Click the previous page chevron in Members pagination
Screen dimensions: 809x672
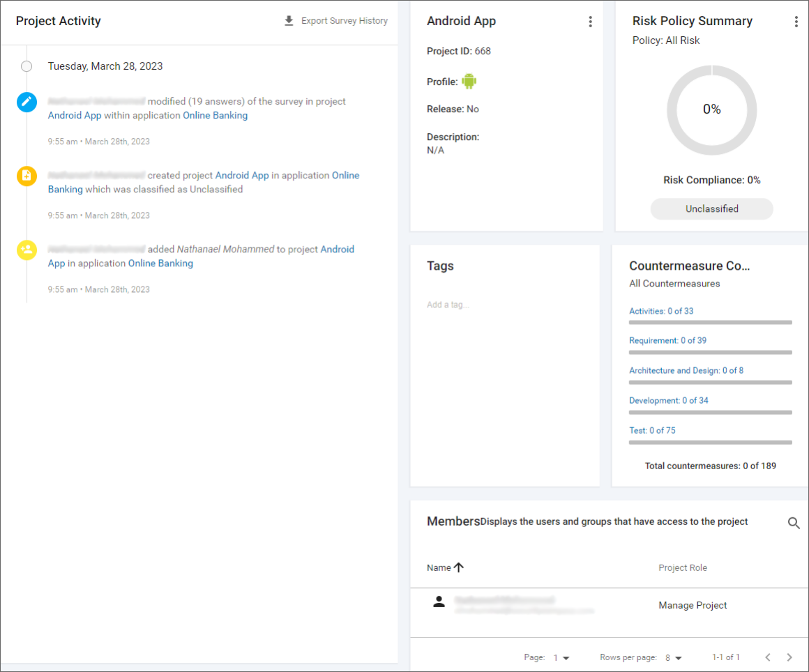768,657
